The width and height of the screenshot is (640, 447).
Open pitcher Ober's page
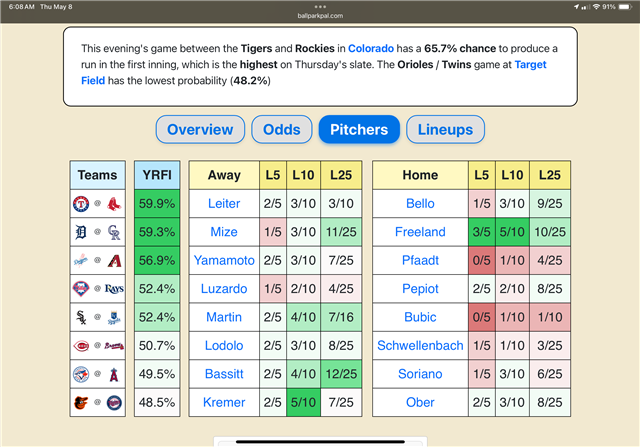(420, 403)
